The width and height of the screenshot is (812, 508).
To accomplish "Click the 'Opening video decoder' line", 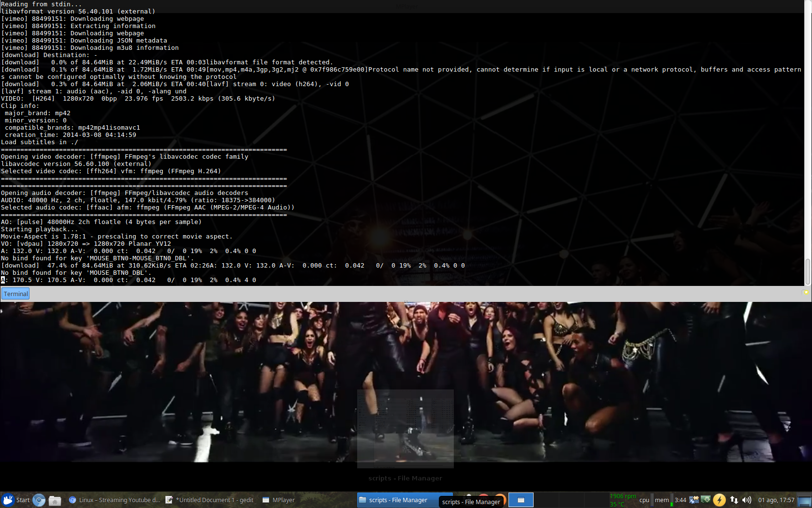I will [125, 157].
